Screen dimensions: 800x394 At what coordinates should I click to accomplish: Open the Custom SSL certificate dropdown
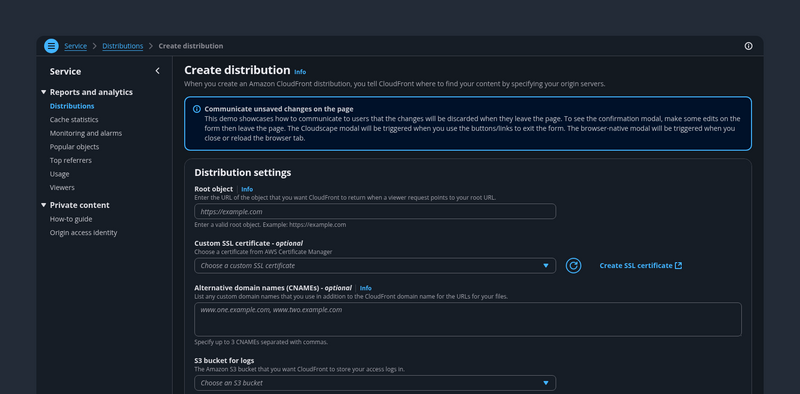(x=375, y=265)
